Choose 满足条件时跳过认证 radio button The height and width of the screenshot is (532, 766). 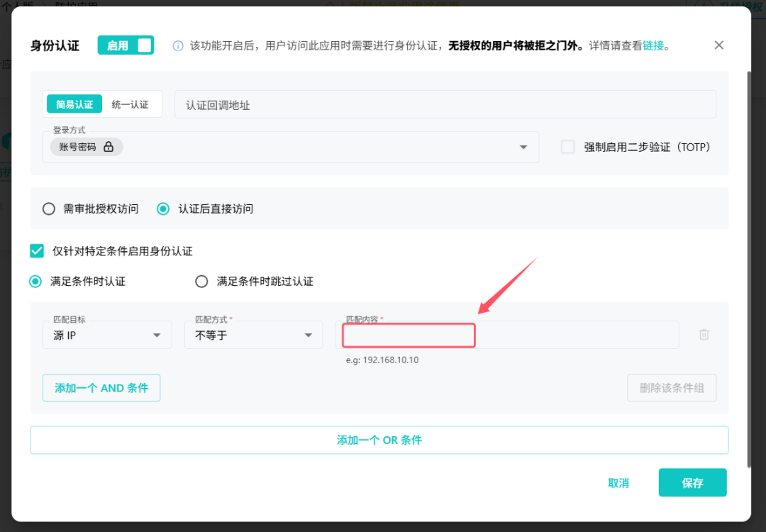(201, 282)
